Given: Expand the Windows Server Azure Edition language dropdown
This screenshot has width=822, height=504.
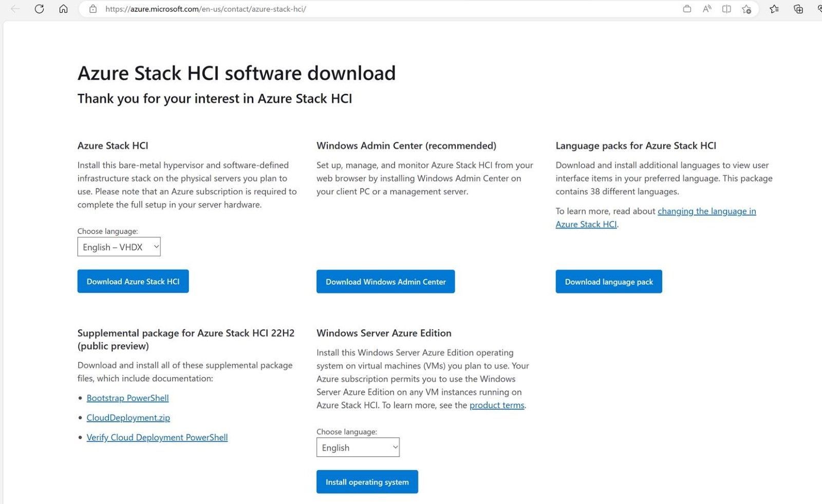Looking at the screenshot, I should pyautogui.click(x=358, y=447).
